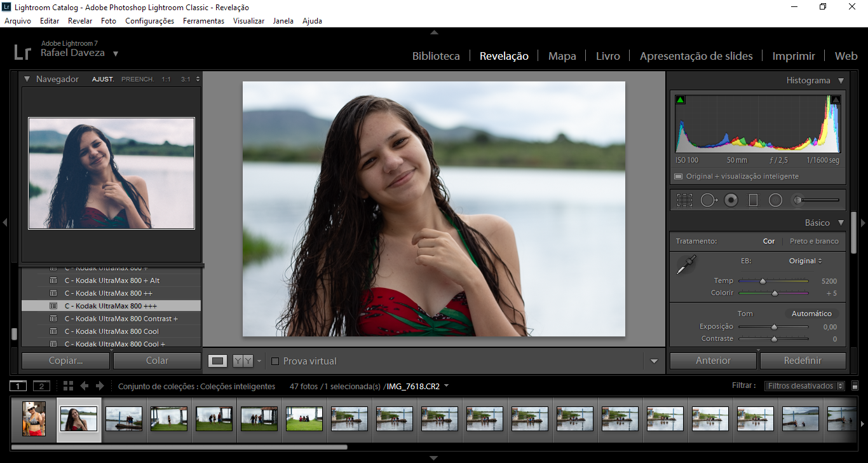Screen dimensions: 868x463
Task: Open the toolbar content dropdown arrow
Action: 654,361
